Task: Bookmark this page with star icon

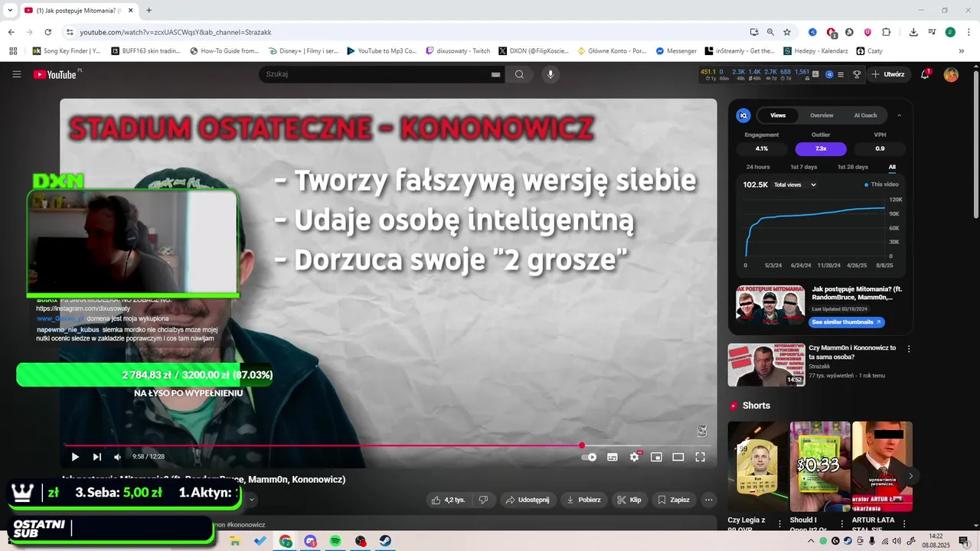Action: coord(786,32)
